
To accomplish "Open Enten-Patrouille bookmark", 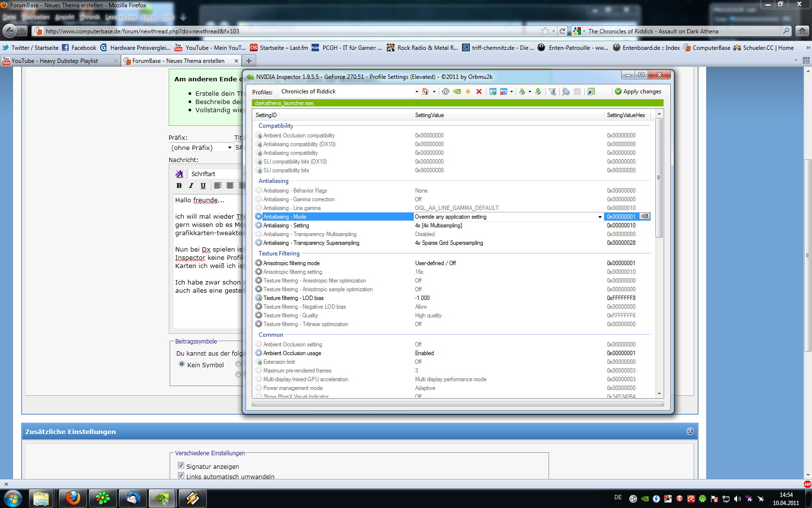I will 573,47.
